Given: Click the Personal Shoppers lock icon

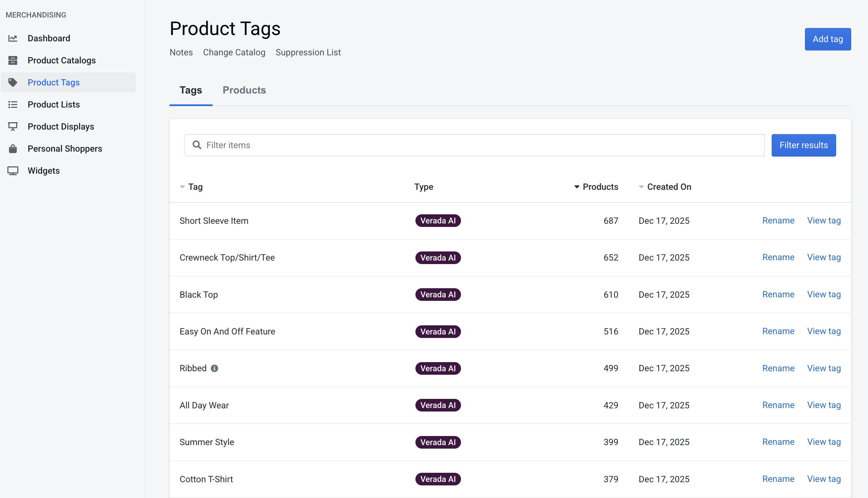Looking at the screenshot, I should [13, 148].
